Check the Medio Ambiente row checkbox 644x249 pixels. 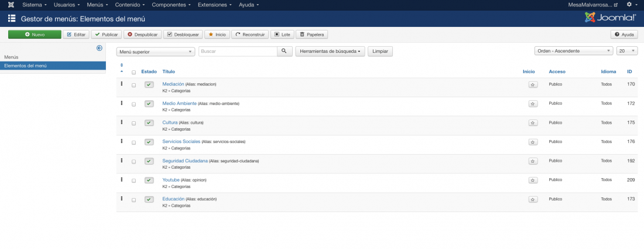pos(133,104)
